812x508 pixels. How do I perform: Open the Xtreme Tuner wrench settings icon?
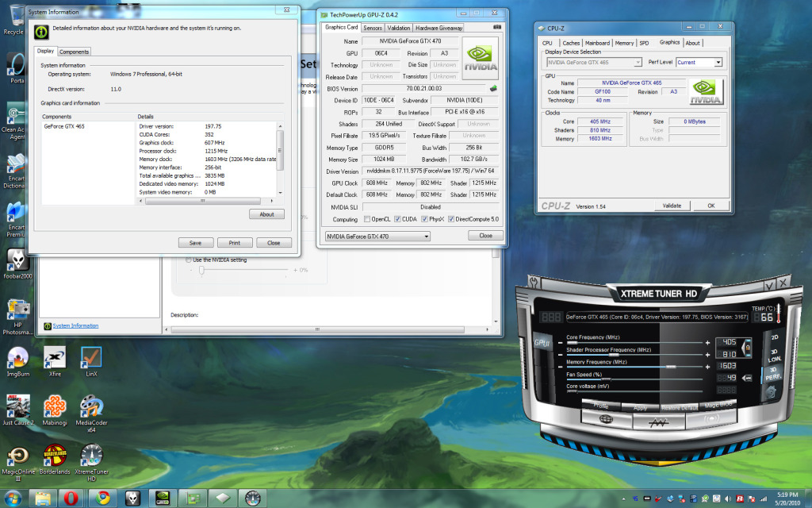pos(534,283)
